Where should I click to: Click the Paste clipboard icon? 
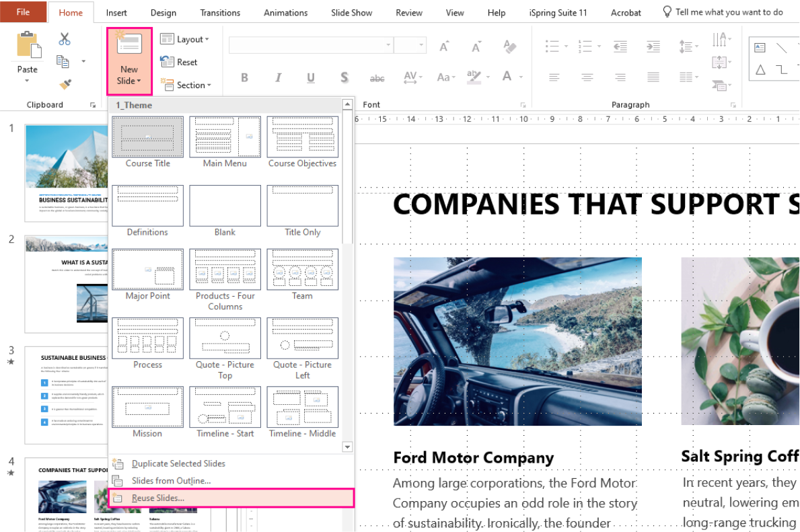click(28, 44)
